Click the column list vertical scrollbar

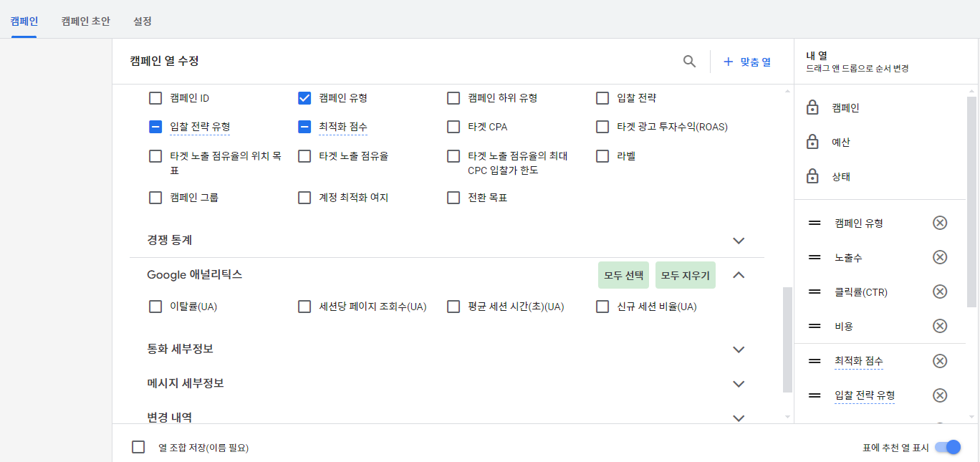pyautogui.click(x=787, y=340)
